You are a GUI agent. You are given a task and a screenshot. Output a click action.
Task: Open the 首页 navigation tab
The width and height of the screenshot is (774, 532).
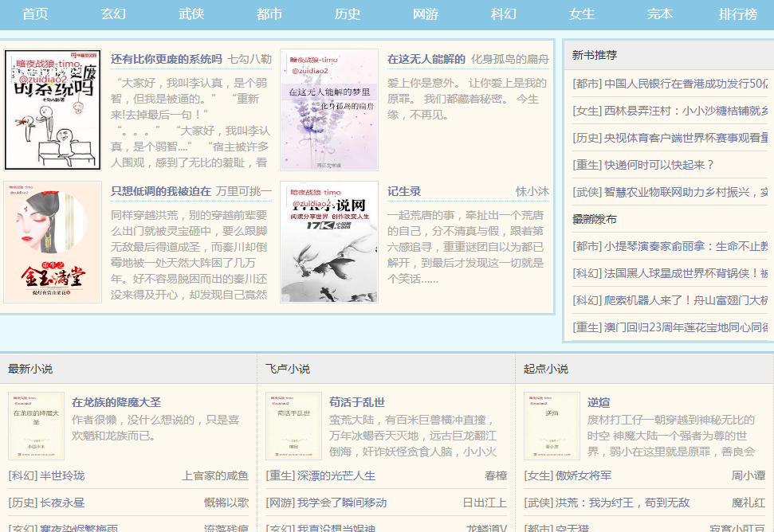[35, 14]
